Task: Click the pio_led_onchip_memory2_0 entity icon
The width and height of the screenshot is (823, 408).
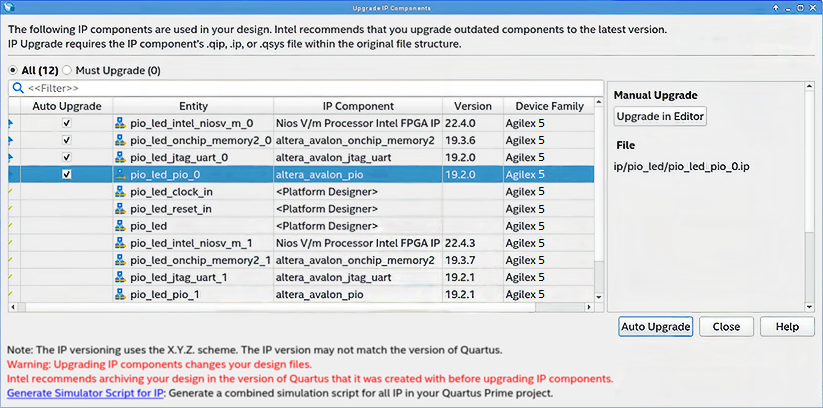Action: (x=121, y=141)
